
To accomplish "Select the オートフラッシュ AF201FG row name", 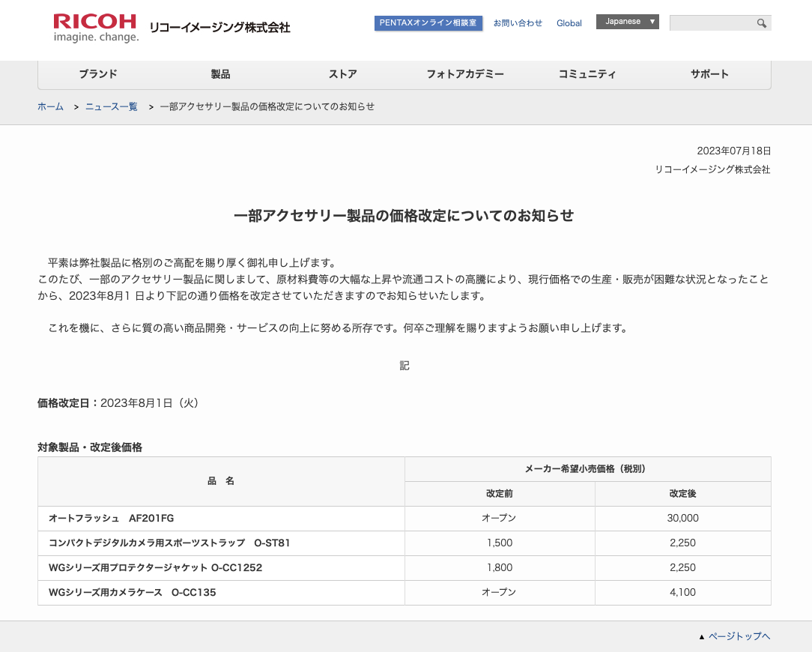I will pos(112,519).
